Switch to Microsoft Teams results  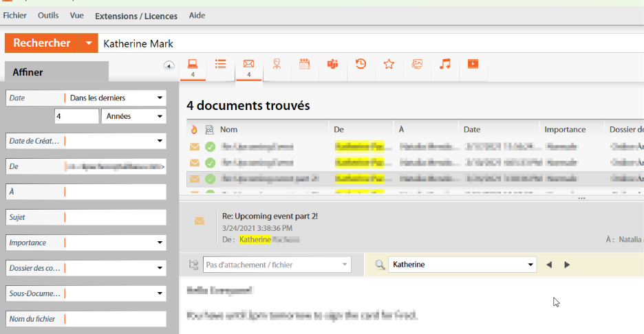click(333, 65)
